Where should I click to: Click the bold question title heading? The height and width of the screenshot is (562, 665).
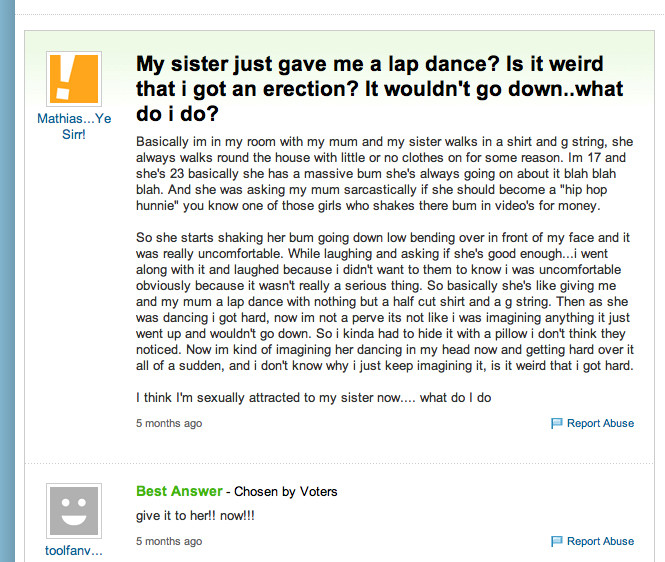(x=380, y=89)
